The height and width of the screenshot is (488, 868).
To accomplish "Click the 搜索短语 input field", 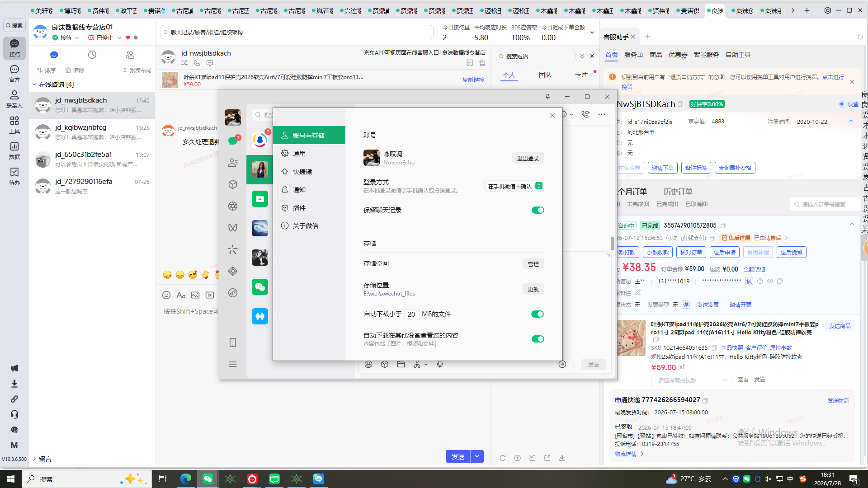I will pos(536,56).
